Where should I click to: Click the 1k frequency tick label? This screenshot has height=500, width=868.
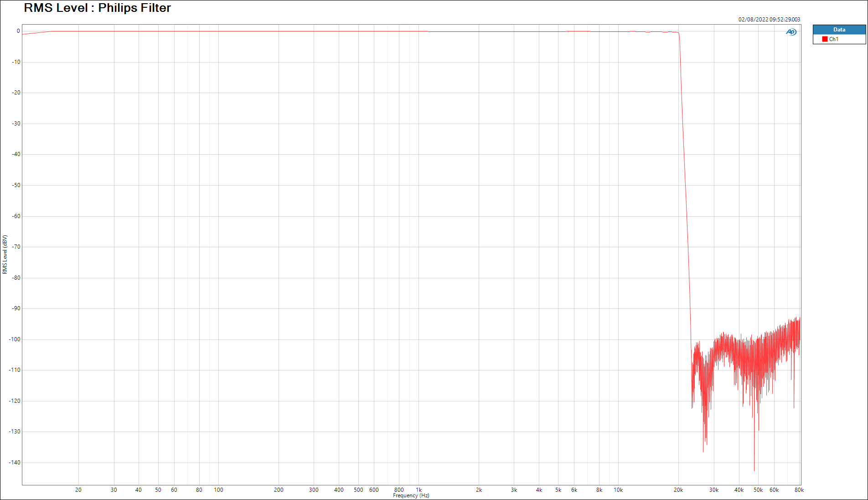(418, 490)
